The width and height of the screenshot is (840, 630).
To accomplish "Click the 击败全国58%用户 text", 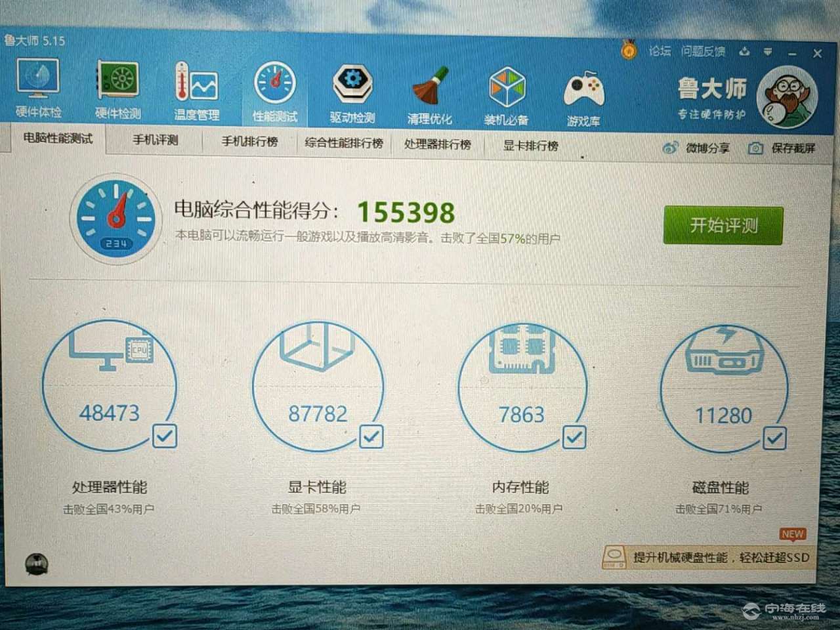I will (316, 509).
